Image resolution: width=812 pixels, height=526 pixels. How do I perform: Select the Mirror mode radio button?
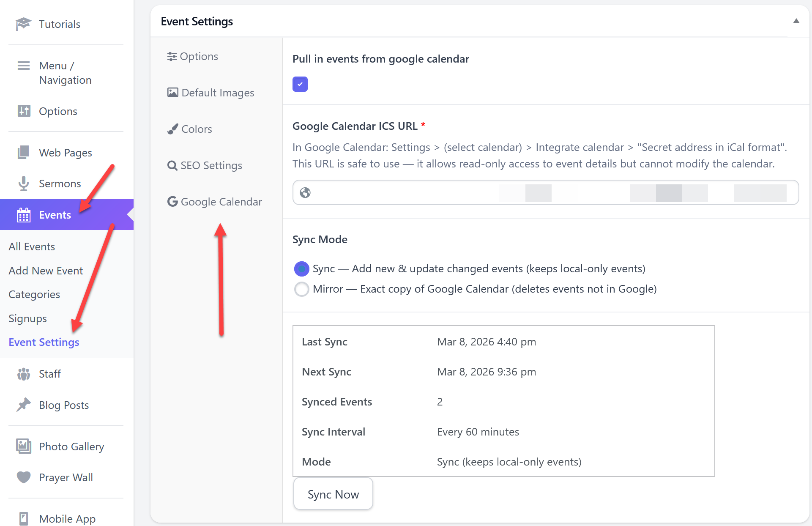[x=301, y=289]
